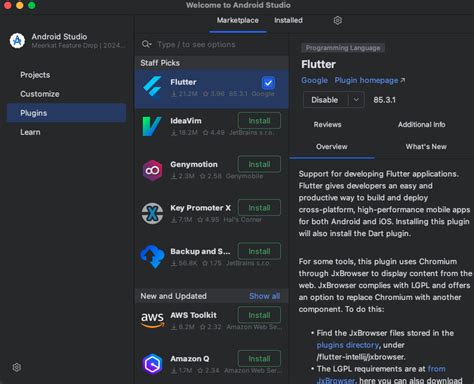This screenshot has height=384, width=474.
Task: Click Show all for New and Updated
Action: 265,296
